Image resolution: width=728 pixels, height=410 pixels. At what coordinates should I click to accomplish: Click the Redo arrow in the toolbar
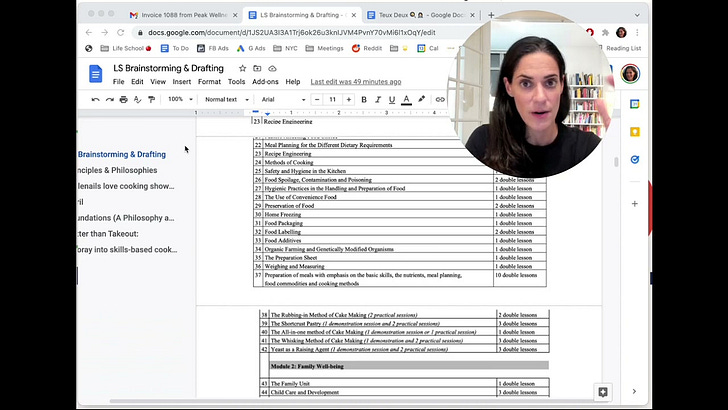pos(110,99)
